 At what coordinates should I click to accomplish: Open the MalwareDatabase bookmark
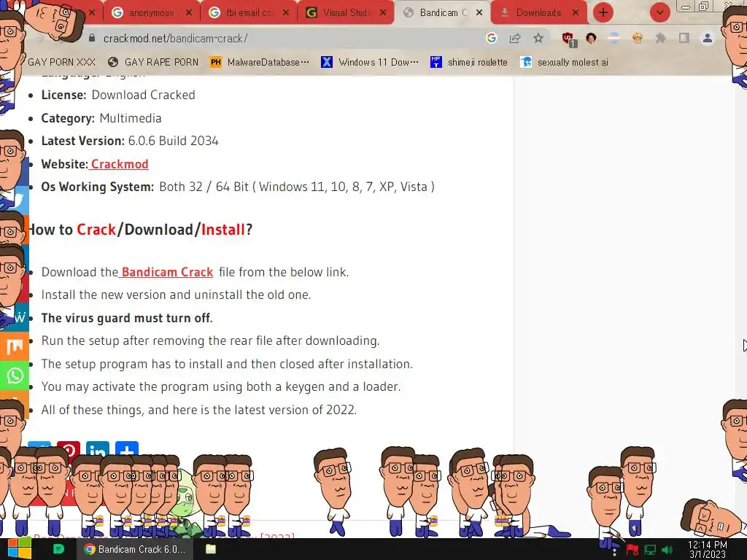click(260, 63)
